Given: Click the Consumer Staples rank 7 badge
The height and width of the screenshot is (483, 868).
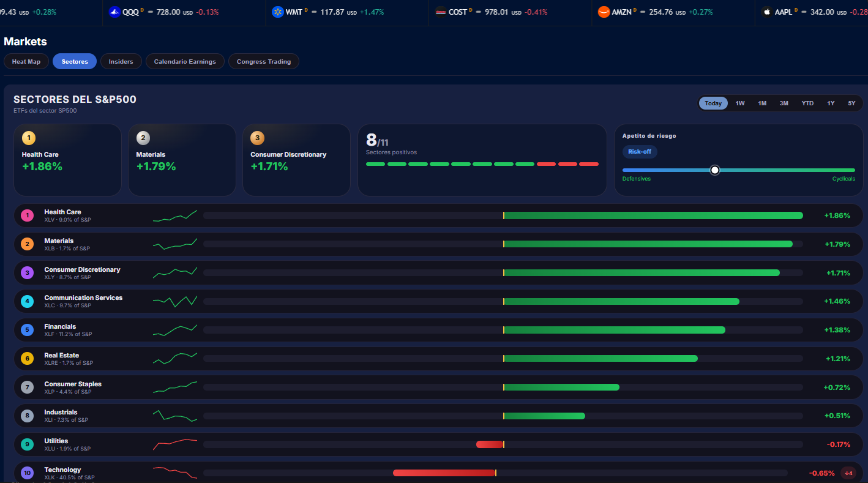Looking at the screenshot, I should pyautogui.click(x=27, y=388).
